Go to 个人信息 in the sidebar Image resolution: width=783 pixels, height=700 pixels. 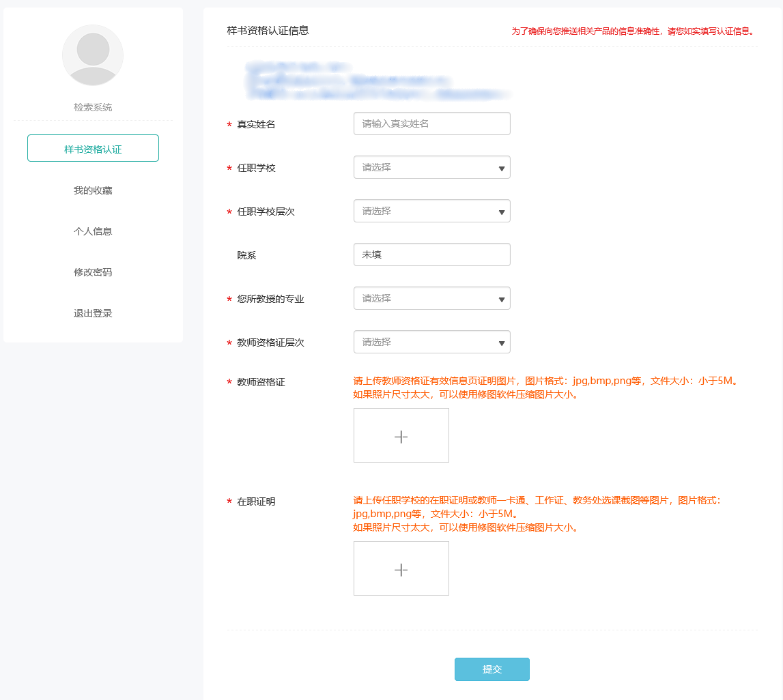[93, 232]
